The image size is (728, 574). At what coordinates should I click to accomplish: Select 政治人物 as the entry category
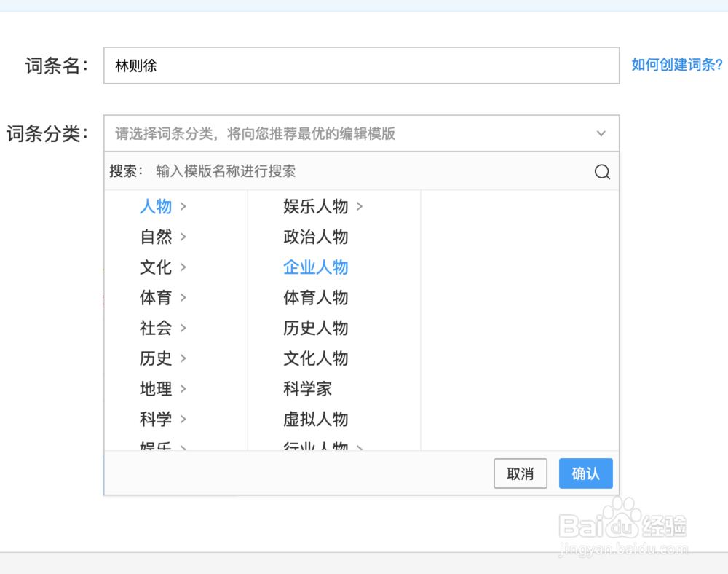(x=315, y=237)
